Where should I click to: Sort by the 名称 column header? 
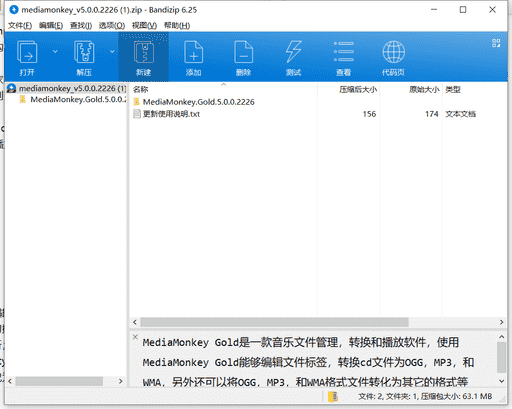[x=223, y=89]
